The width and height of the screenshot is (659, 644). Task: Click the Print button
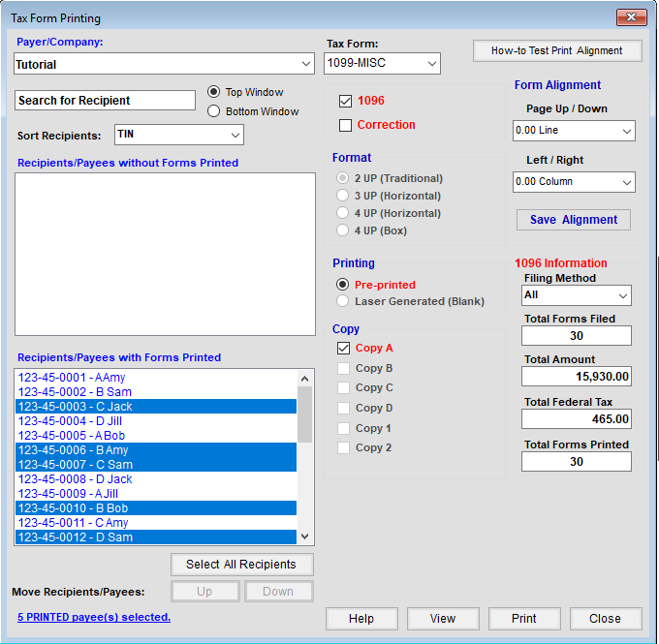(x=524, y=619)
